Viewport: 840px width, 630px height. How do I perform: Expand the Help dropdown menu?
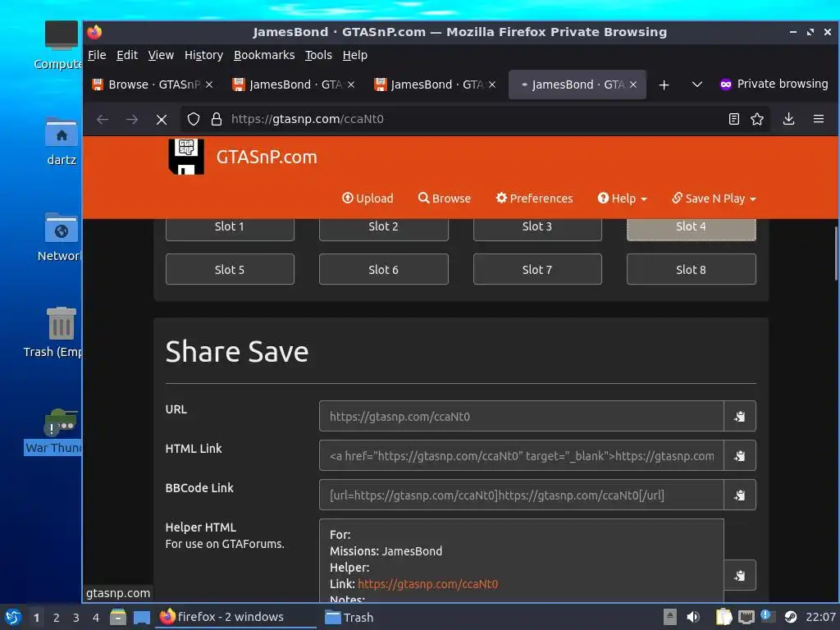point(623,199)
